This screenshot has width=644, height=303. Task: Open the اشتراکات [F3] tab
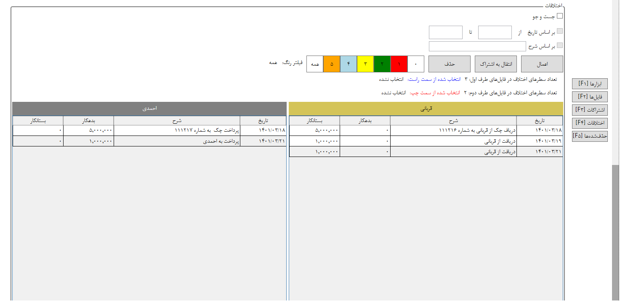pos(589,110)
